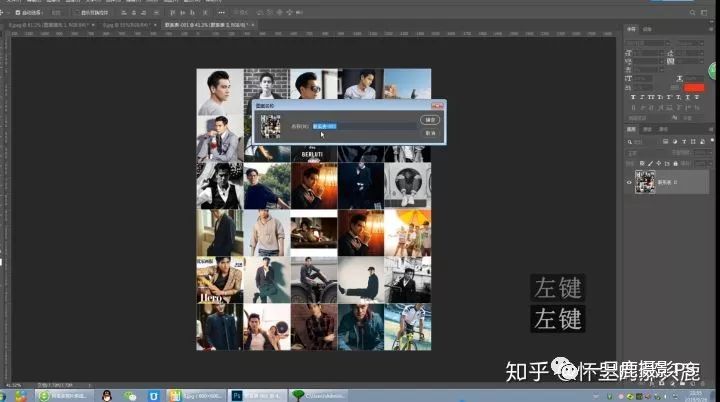Click the search magnifier icon at top right
This screenshot has height=402, width=720.
point(692,13)
